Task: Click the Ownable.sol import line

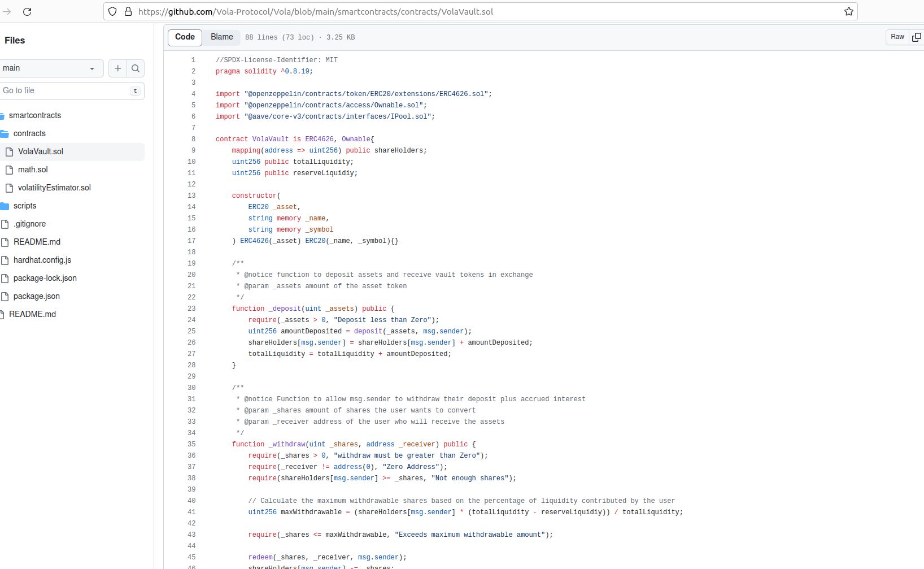Action: [321, 105]
